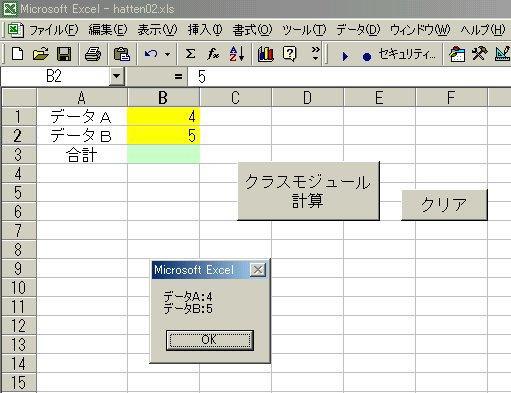This screenshot has width=511, height=393.
Task: Open the fx Paste Function icon
Action: tap(213, 54)
